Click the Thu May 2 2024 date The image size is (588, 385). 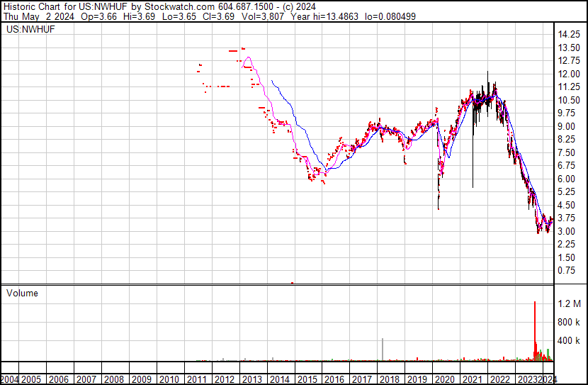point(39,16)
